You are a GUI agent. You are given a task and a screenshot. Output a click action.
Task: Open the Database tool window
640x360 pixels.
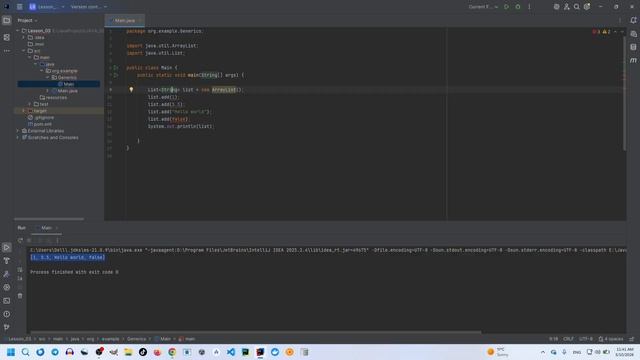633,47
